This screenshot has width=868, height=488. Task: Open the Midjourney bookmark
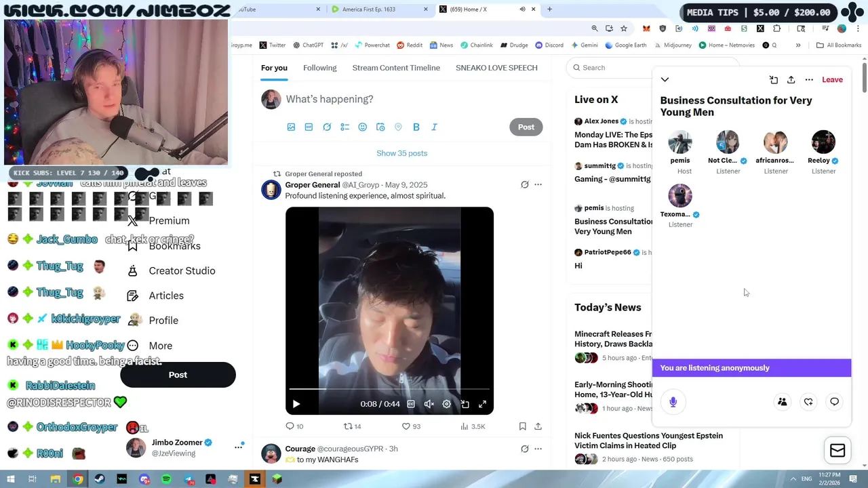coord(673,45)
